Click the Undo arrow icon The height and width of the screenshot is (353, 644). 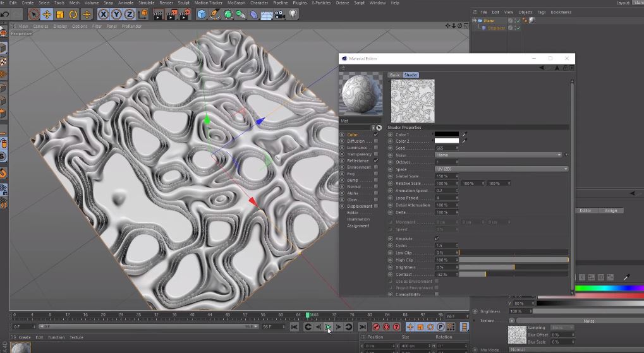5,15
